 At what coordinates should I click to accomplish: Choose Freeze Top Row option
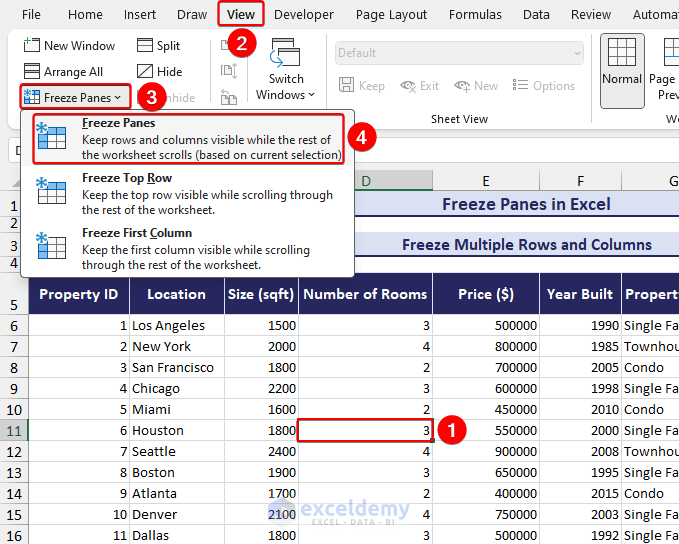click(188, 194)
